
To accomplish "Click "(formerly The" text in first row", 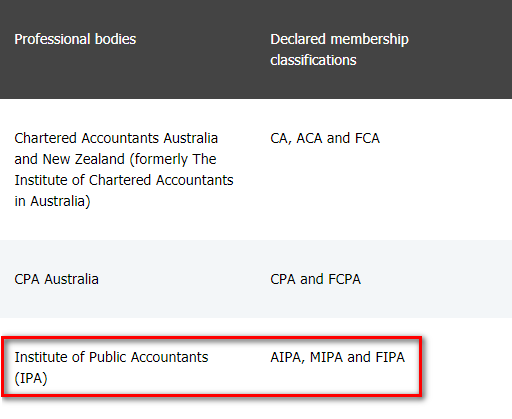I will pyautogui.click(x=173, y=159).
